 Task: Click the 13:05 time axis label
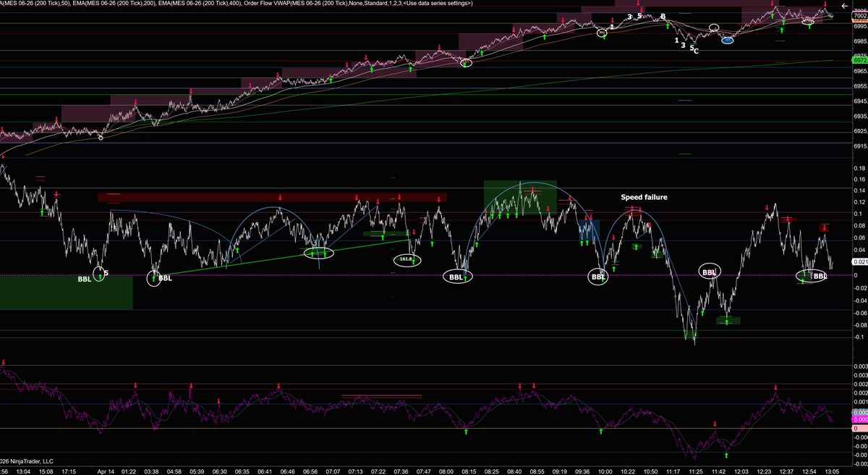click(x=833, y=470)
